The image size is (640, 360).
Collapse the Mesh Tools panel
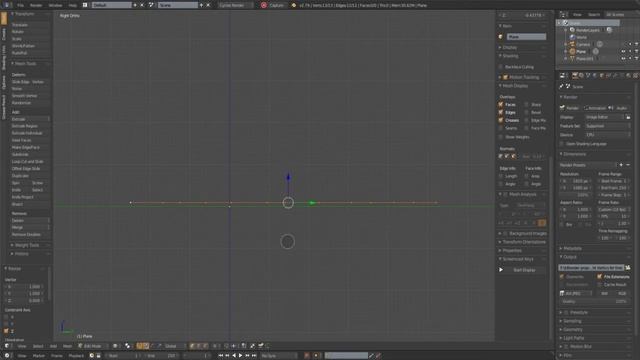[25, 64]
